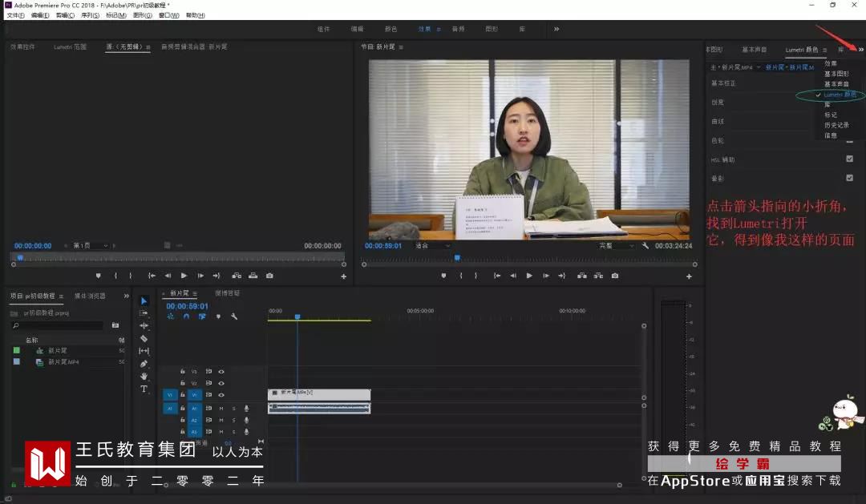
Task: Step back one frame in Program monitor
Action: (x=513, y=276)
